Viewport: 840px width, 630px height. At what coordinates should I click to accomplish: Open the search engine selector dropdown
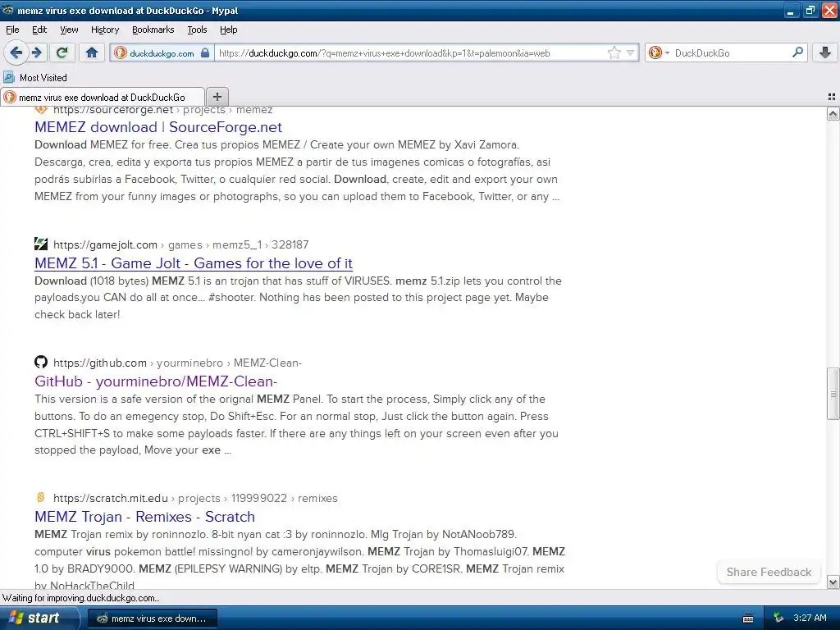pos(659,52)
